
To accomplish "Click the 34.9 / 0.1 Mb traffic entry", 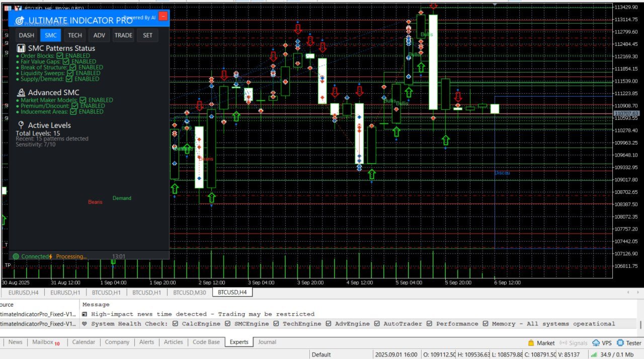I will (x=618, y=354).
